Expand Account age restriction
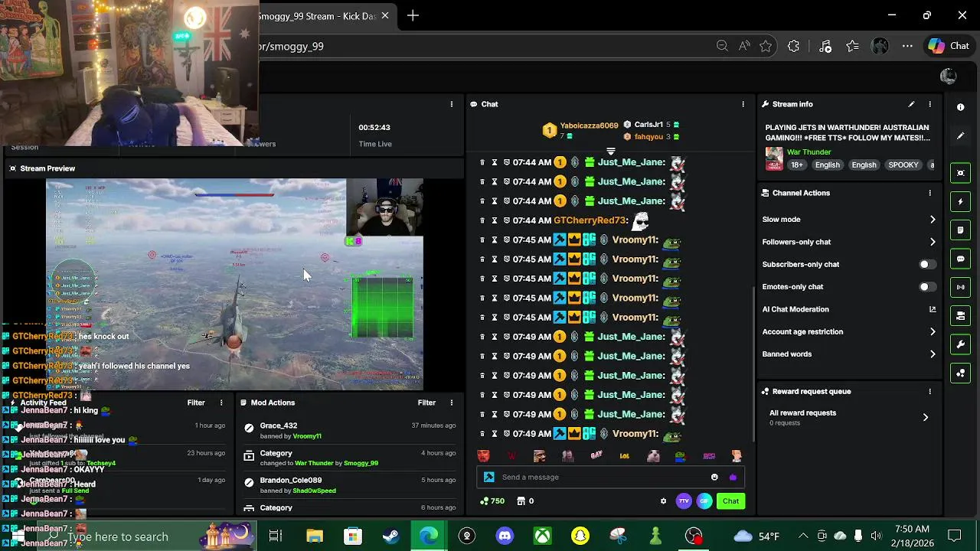 849,331
